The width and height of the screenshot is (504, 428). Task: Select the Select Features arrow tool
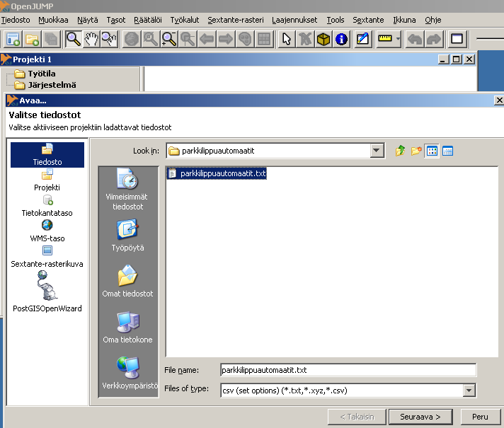[x=287, y=39]
